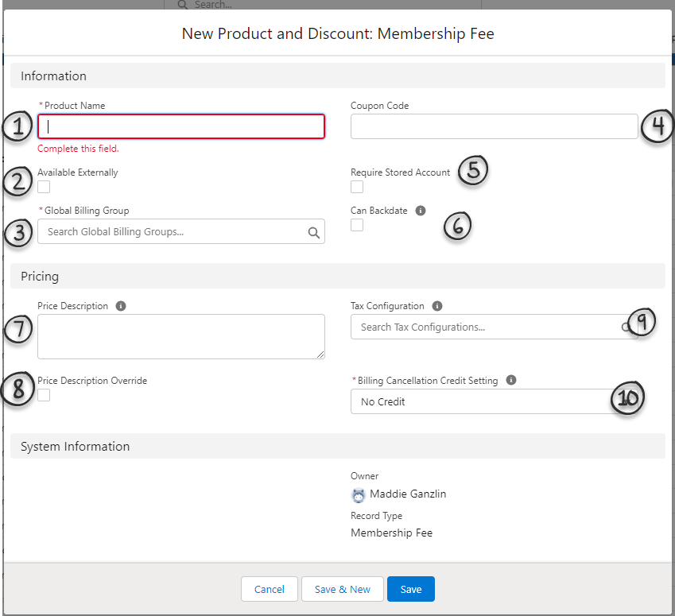This screenshot has height=616, width=675.
Task: Enable the Available Externally checkbox
Action: pos(43,186)
